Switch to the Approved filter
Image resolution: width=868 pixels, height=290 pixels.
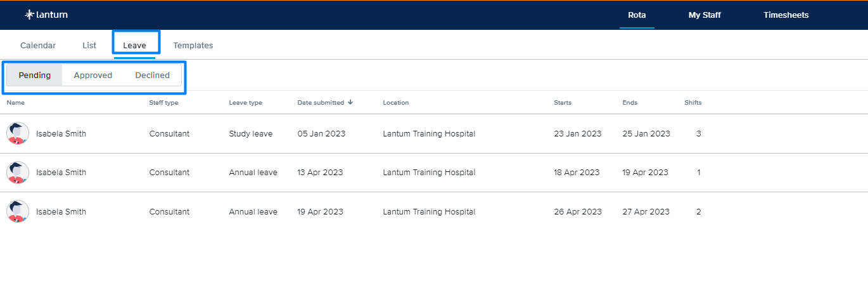tap(93, 75)
